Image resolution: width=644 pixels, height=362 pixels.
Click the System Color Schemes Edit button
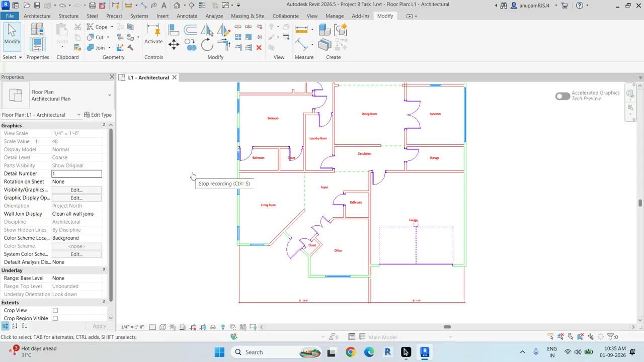76,254
